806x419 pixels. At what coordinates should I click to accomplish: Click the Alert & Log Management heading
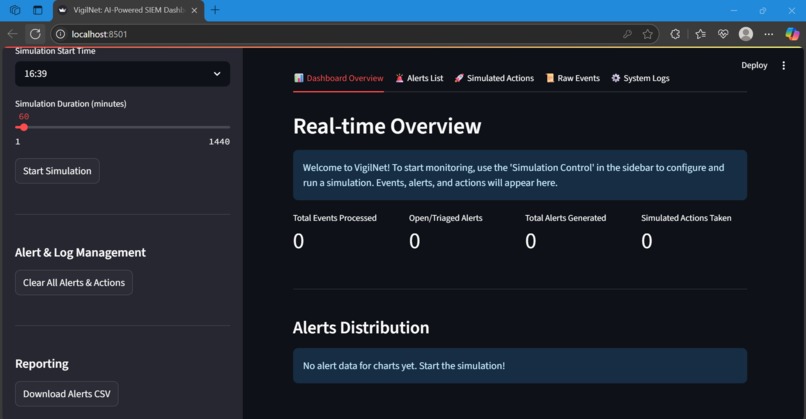point(80,252)
